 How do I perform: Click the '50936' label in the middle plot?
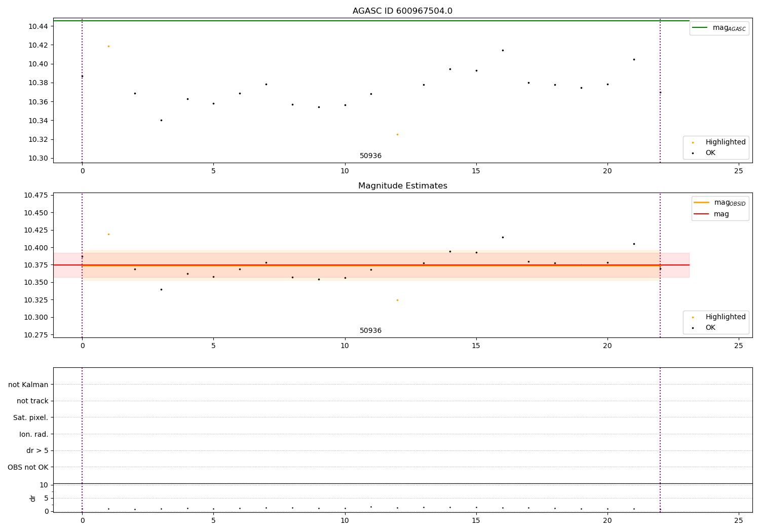[370, 330]
